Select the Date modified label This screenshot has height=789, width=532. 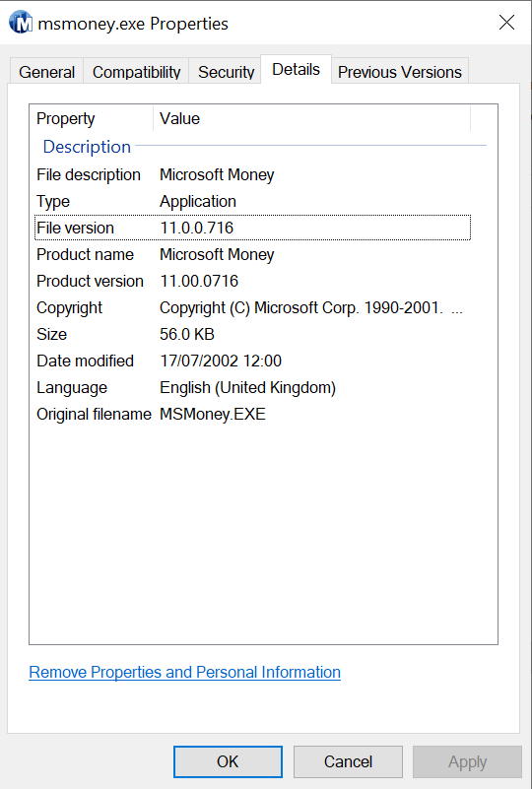point(85,362)
